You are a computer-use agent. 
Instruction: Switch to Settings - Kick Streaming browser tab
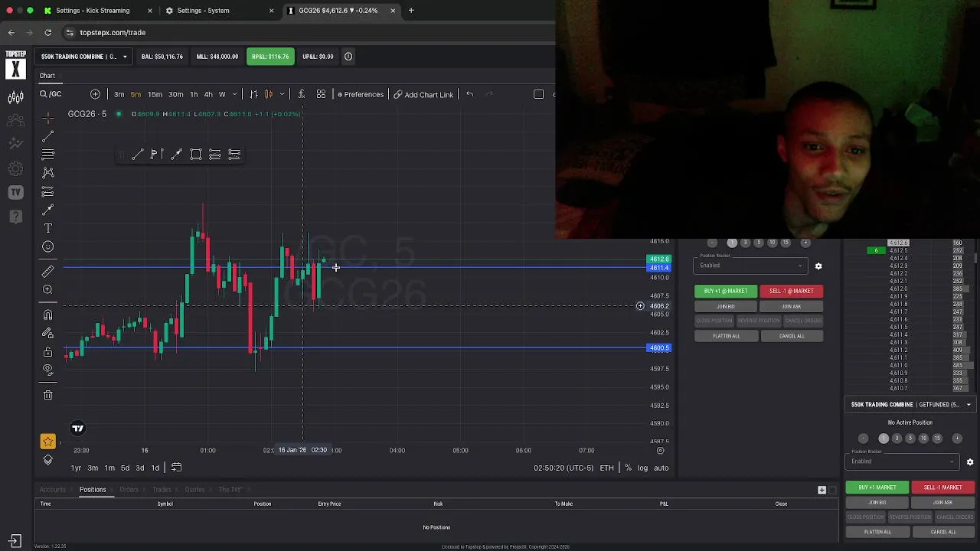click(x=93, y=11)
